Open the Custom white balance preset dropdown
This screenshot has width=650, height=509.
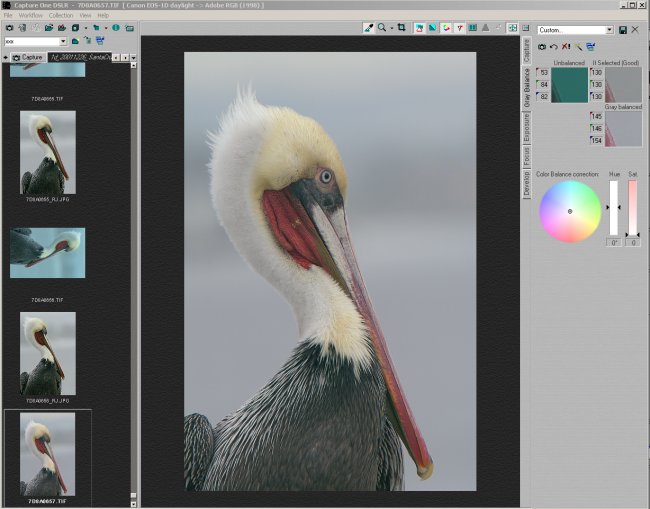(609, 30)
